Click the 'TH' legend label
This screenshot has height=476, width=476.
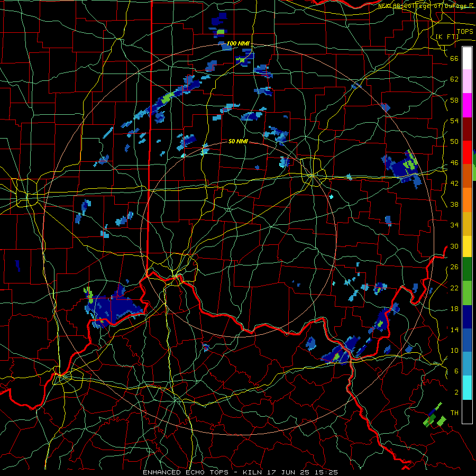point(454,413)
